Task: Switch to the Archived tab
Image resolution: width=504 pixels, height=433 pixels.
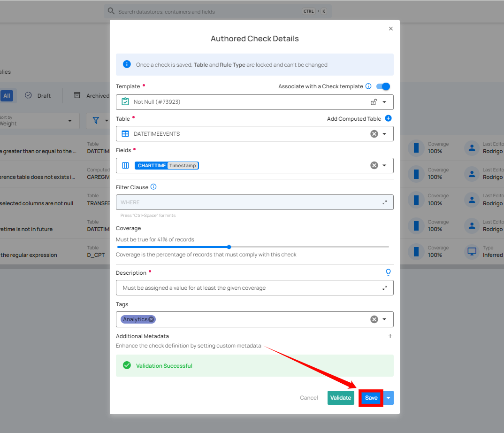Action: (92, 95)
